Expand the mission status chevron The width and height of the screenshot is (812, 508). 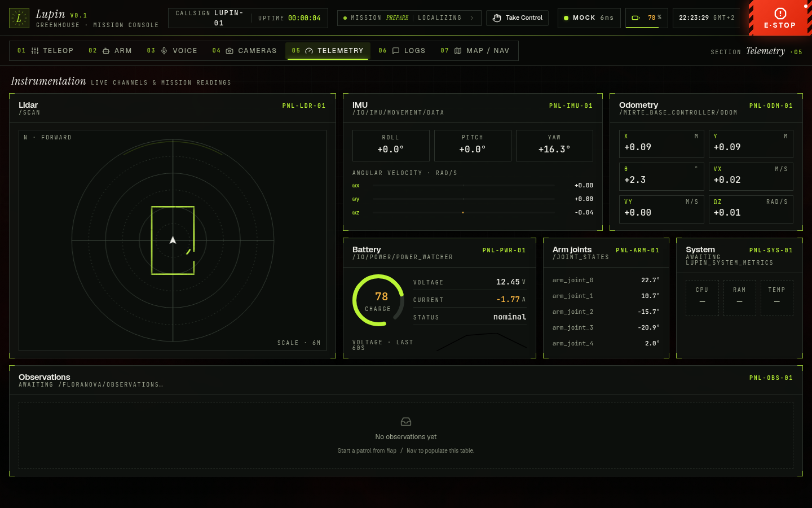click(x=472, y=18)
